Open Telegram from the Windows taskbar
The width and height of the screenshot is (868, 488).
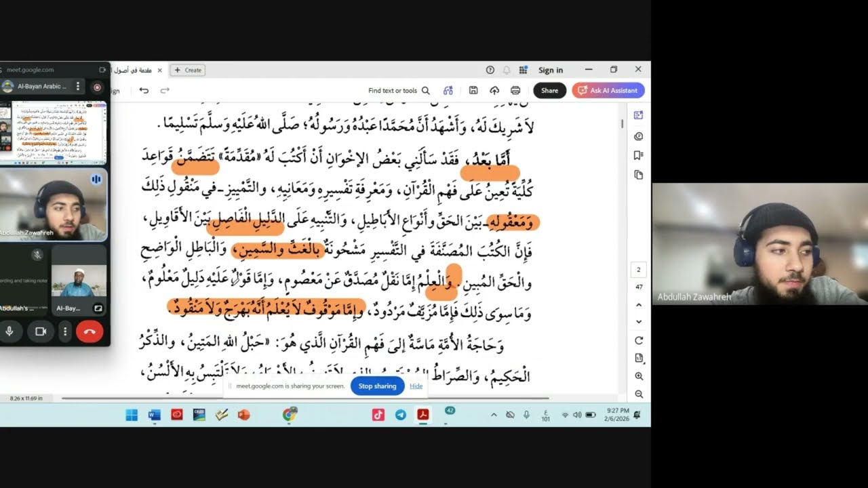(400, 415)
